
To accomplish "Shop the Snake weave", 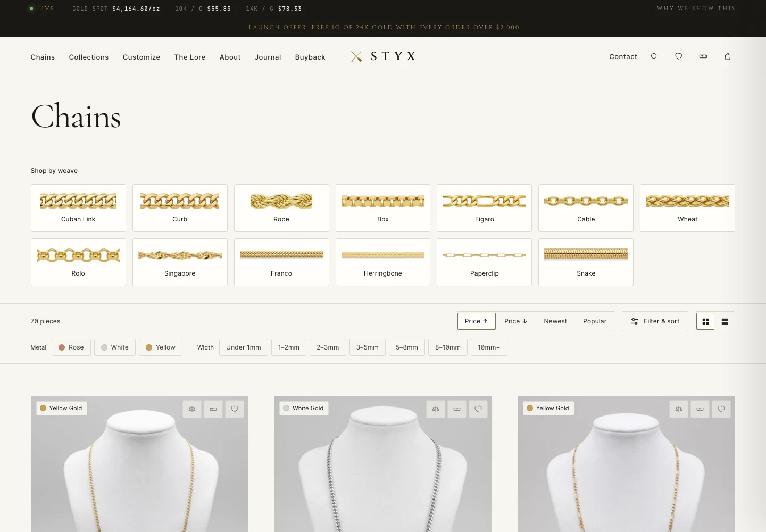I will tap(586, 262).
